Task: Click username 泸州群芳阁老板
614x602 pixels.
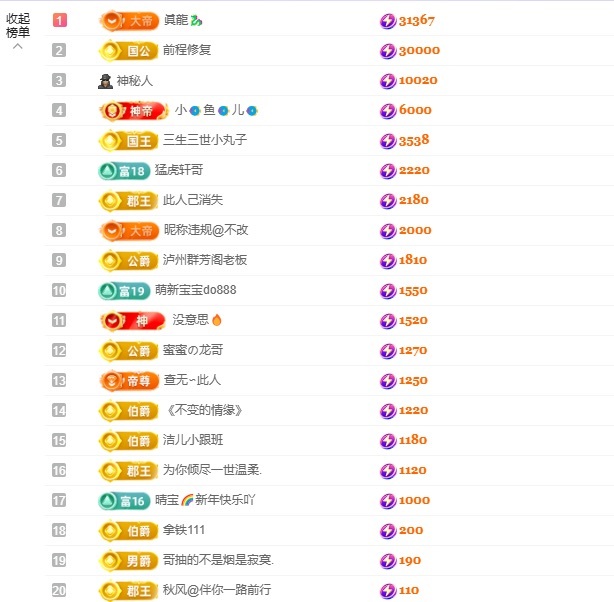Action: click(x=205, y=260)
